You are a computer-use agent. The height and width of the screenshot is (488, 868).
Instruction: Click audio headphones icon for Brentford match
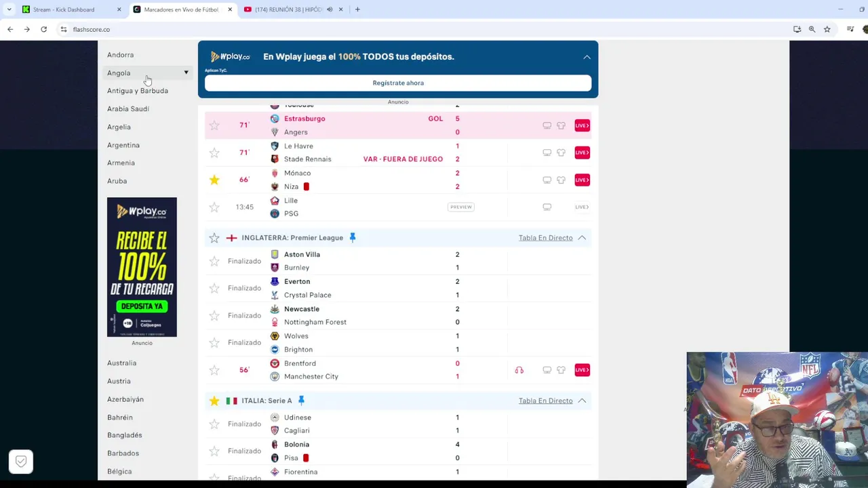pyautogui.click(x=519, y=370)
